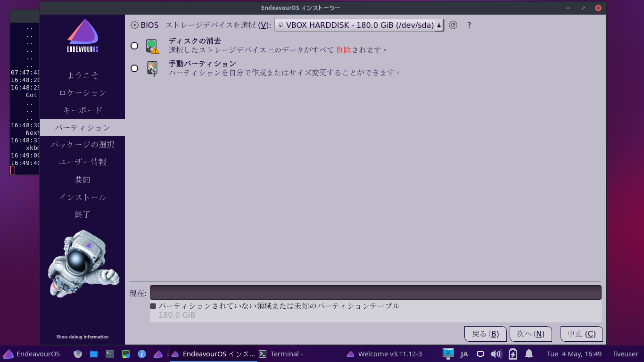Click the EndeavourOS logo in sidebar
This screenshot has width=644, height=362.
pyautogui.click(x=83, y=36)
